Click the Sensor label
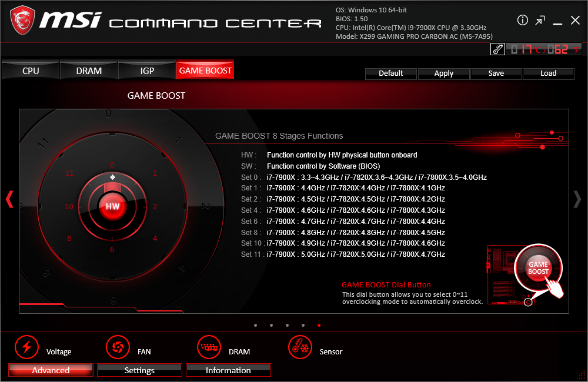The width and height of the screenshot is (588, 382). tap(330, 351)
